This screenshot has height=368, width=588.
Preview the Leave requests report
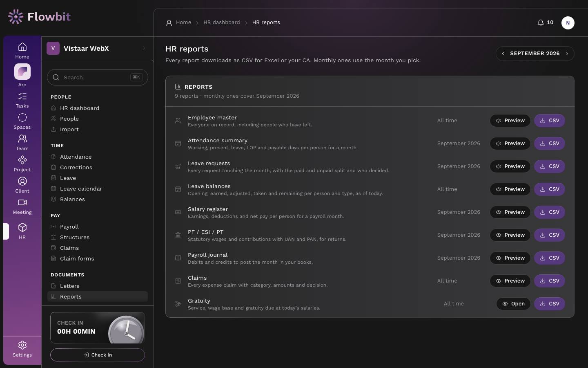[510, 166]
